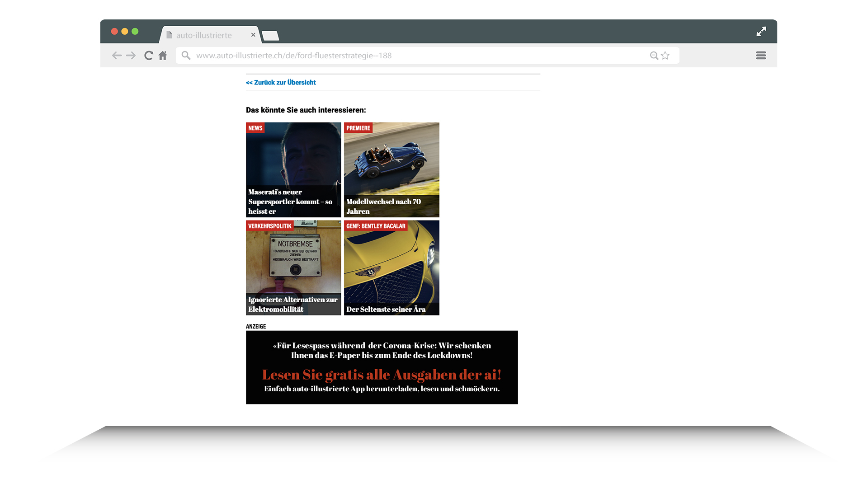Click the forward navigation arrow
Image resolution: width=868 pixels, height=488 pixels.
coord(131,55)
